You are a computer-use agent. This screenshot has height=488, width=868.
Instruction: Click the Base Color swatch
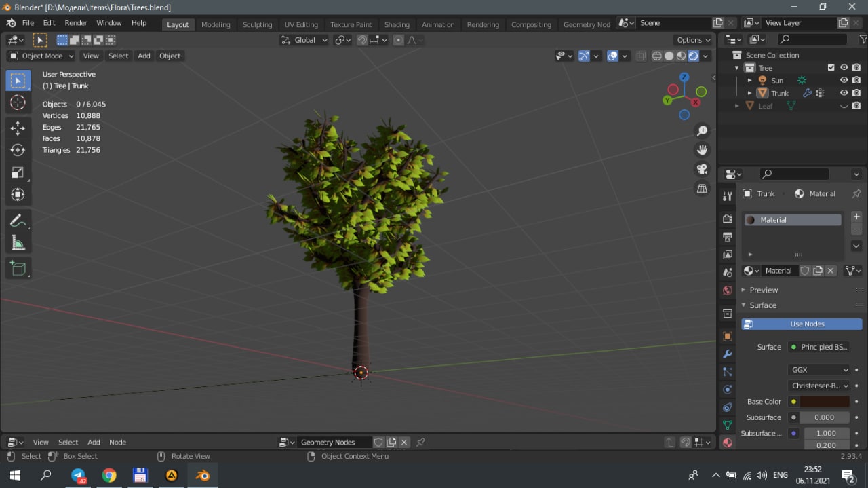point(824,402)
